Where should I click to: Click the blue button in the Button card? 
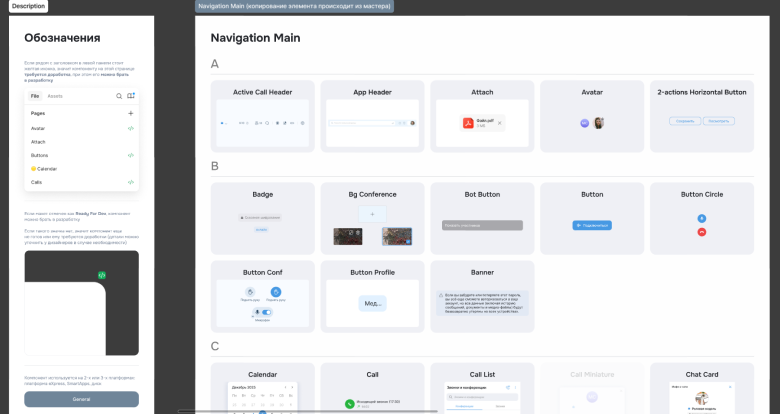pos(591,225)
